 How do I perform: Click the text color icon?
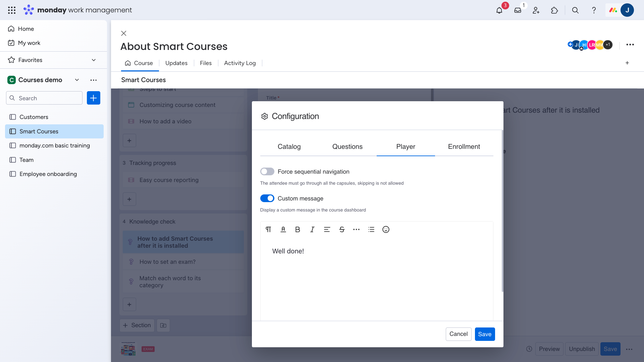point(283,230)
